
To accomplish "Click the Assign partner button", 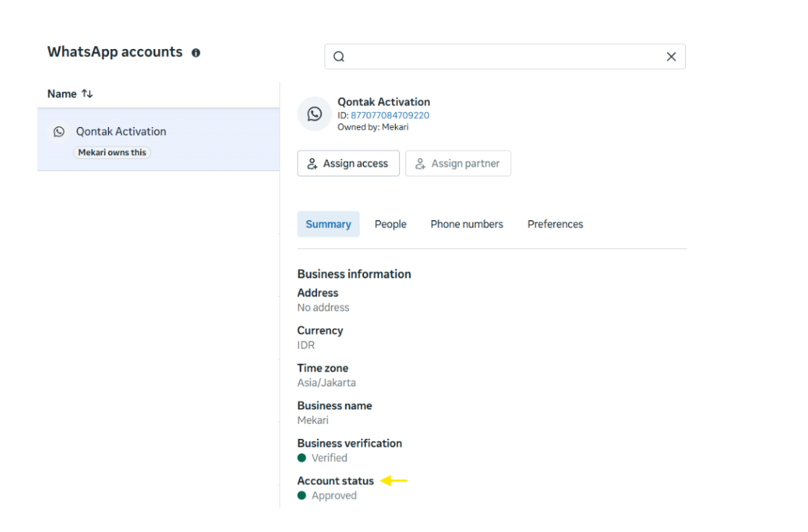I will pyautogui.click(x=458, y=163).
